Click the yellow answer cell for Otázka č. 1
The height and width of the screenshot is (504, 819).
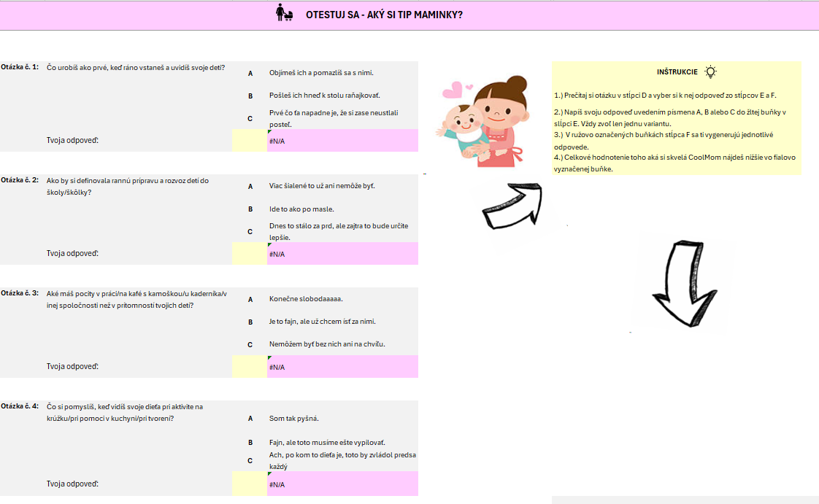pos(249,140)
